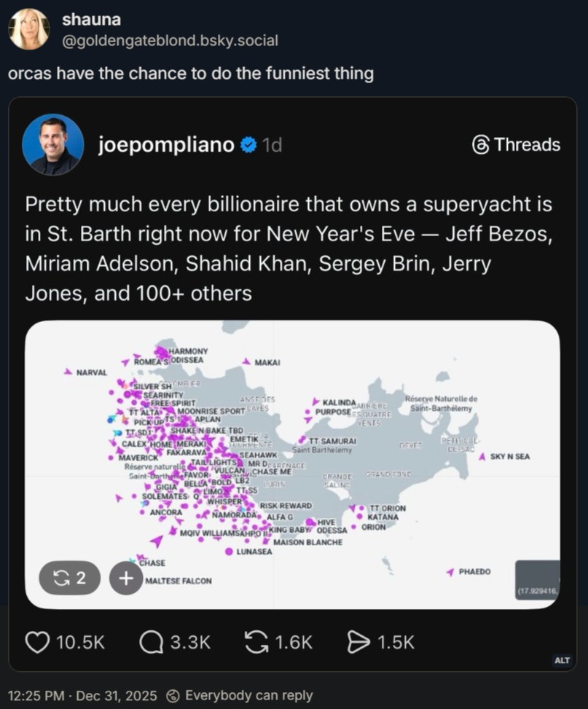Image resolution: width=588 pixels, height=709 pixels.
Task: Click shauna's profile avatar
Action: 29,30
